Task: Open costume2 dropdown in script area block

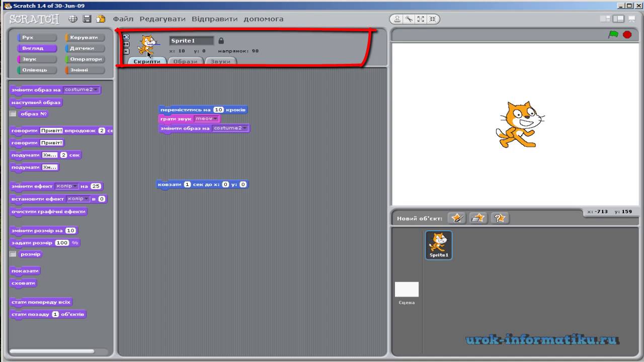Action: [230, 128]
